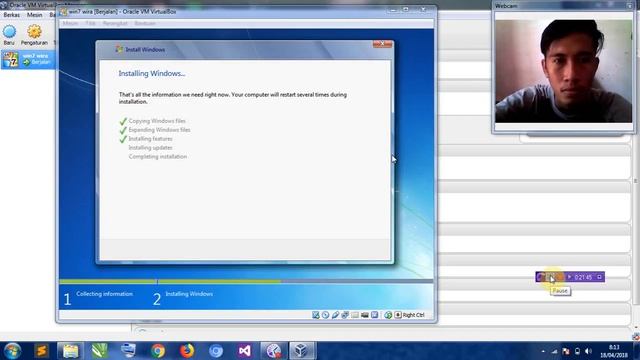
Task: Click the volume speaker tray icon
Action: point(588,351)
